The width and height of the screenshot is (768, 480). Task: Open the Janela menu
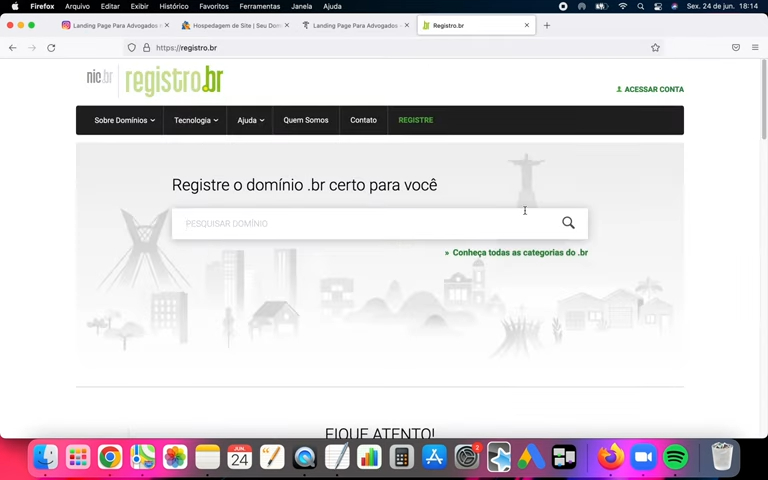click(302, 6)
